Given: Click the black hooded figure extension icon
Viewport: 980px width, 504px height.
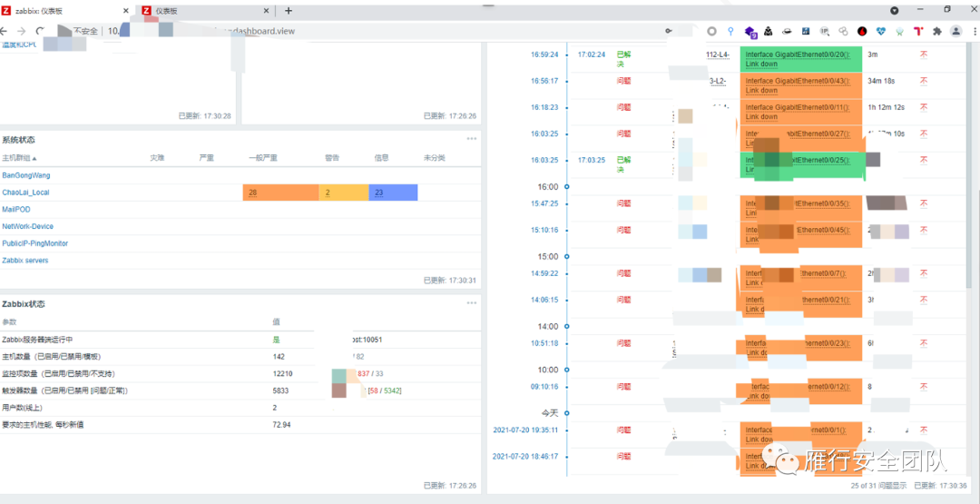Looking at the screenshot, I should pyautogui.click(x=769, y=31).
